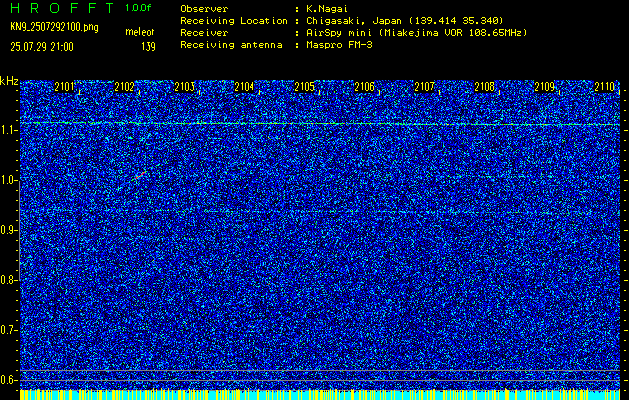Click the 0.6 frequency axis label

tap(8, 380)
